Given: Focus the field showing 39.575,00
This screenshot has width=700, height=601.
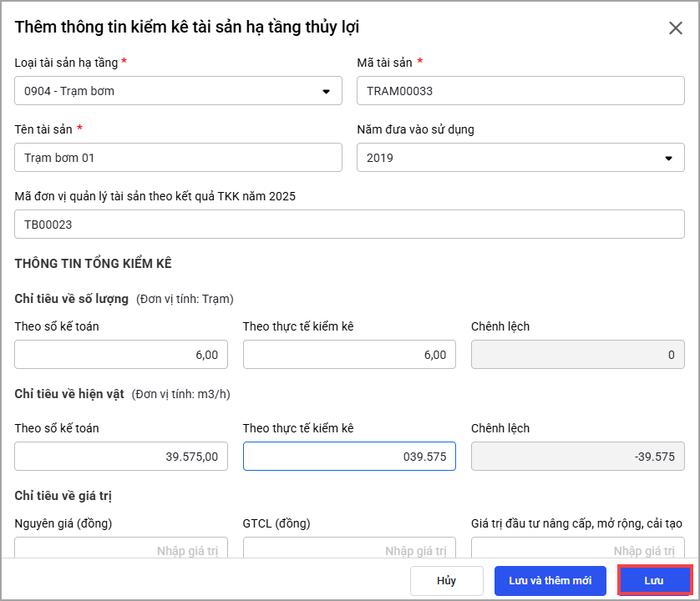Looking at the screenshot, I should pyautogui.click(x=121, y=457).
